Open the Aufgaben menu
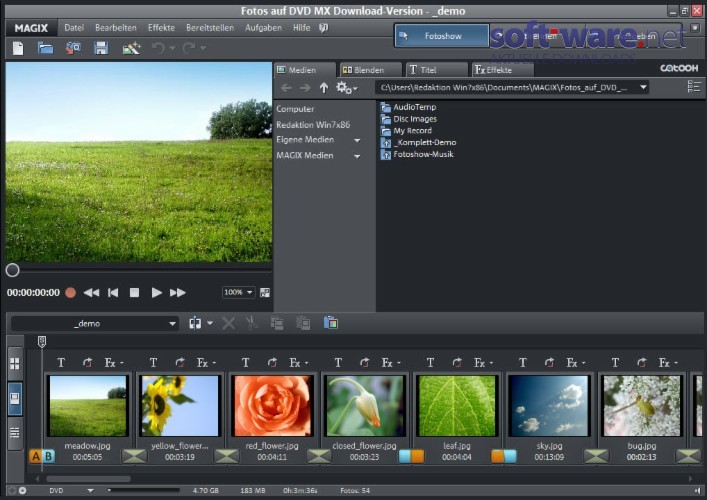The image size is (707, 500). coord(263,28)
